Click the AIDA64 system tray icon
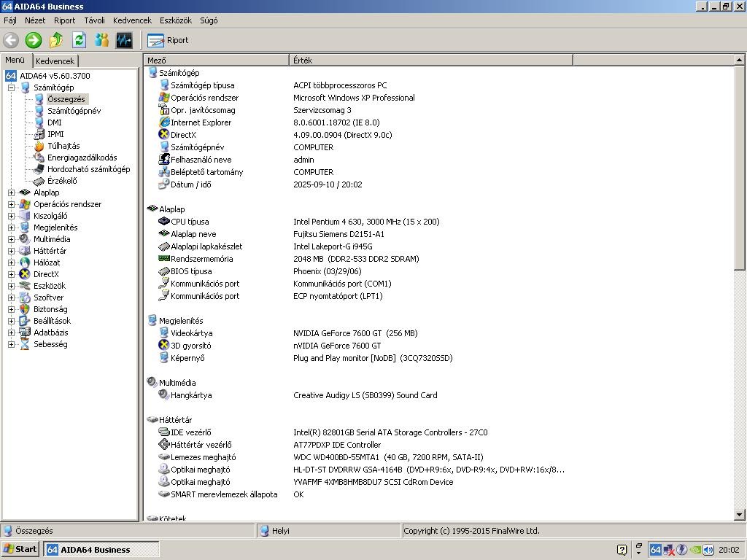The image size is (747, 560). coord(656,550)
